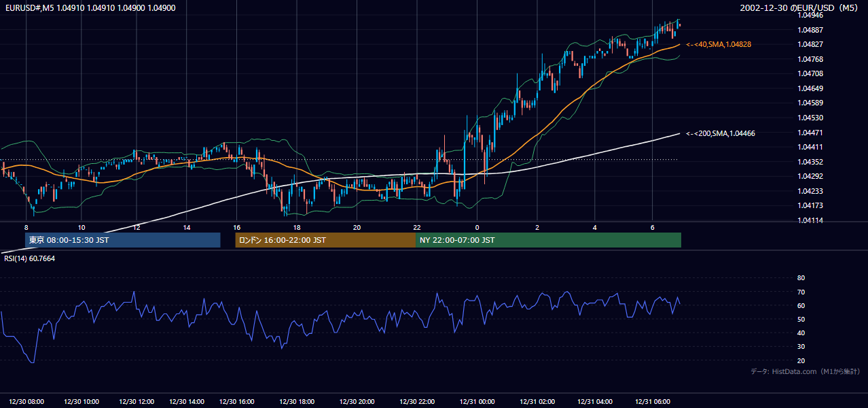Click the bottom date label 12/31 04:00
Image resolution: width=868 pixels, height=408 pixels.
[595, 402]
